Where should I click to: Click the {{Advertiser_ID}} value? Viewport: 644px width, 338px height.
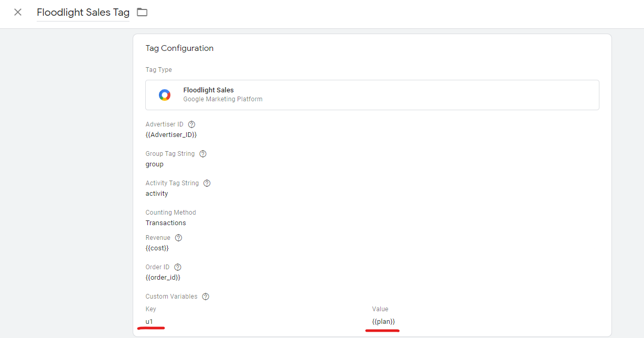(171, 135)
